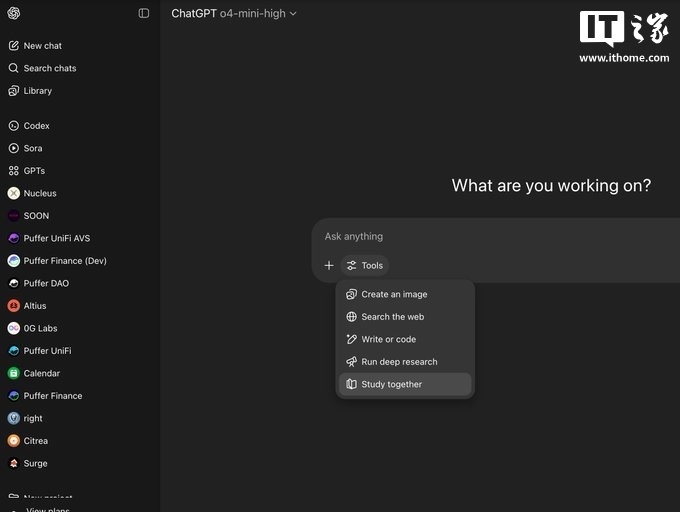Toggle the Tools menu button
680x512 pixels.
(364, 266)
